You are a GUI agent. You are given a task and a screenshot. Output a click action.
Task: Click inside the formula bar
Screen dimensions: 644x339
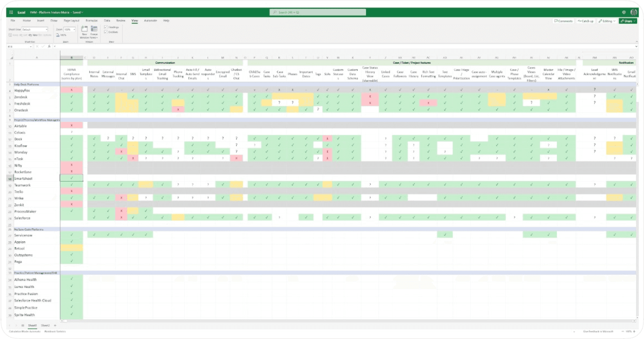(x=343, y=46)
